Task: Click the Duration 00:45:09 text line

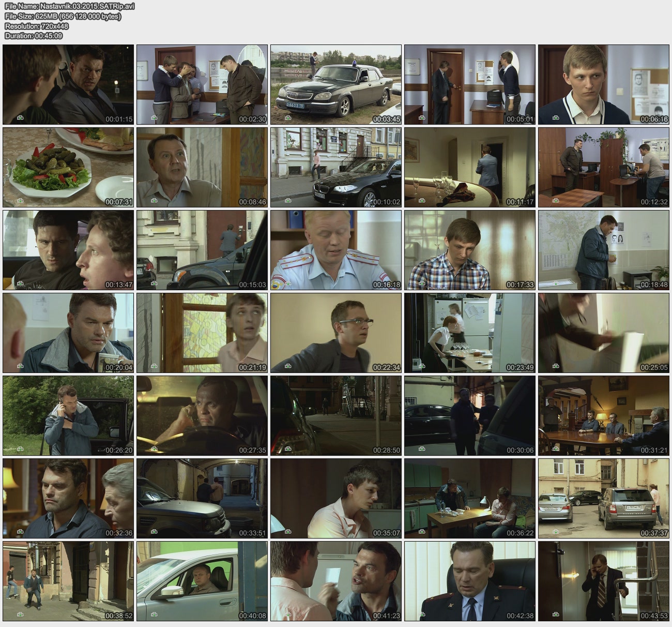Action: coord(34,36)
